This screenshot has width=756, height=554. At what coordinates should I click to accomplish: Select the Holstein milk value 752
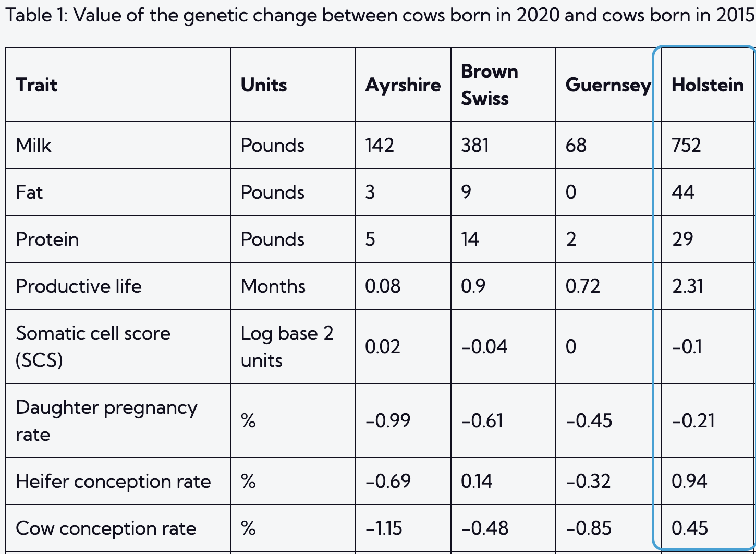coord(686,145)
